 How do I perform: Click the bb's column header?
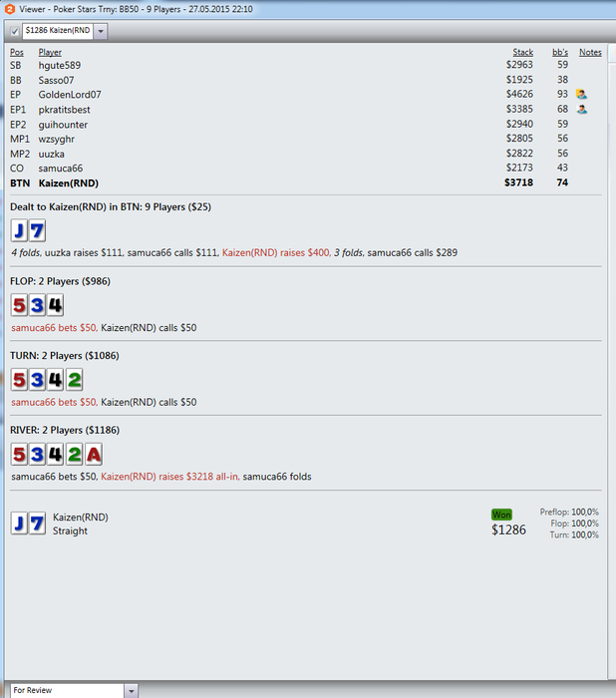point(560,52)
